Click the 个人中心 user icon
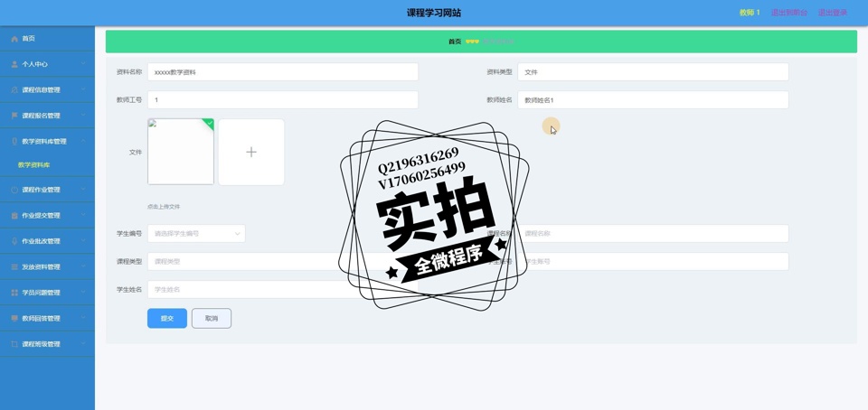 pyautogui.click(x=14, y=64)
